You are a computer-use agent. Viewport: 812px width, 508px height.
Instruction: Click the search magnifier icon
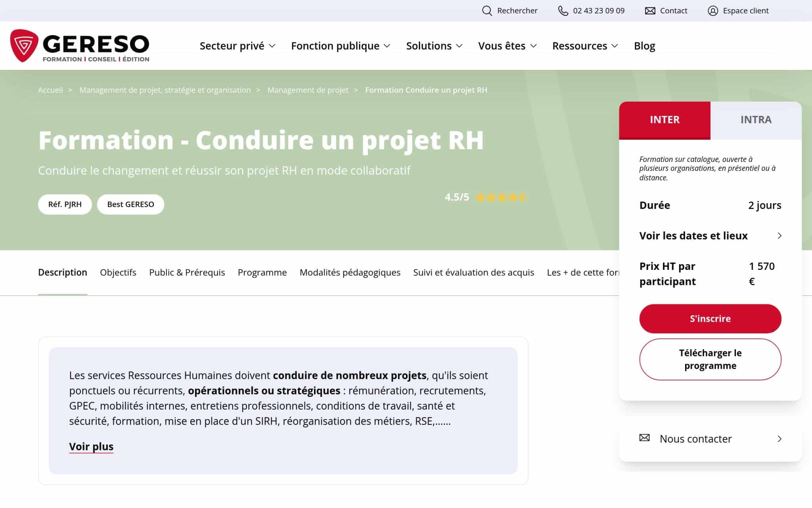coord(487,11)
